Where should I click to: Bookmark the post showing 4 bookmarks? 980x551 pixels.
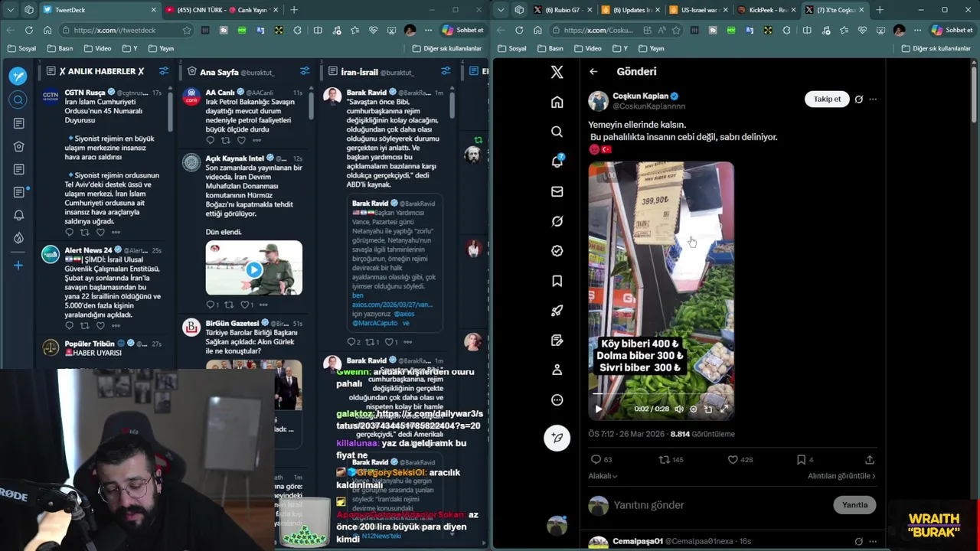tap(801, 459)
